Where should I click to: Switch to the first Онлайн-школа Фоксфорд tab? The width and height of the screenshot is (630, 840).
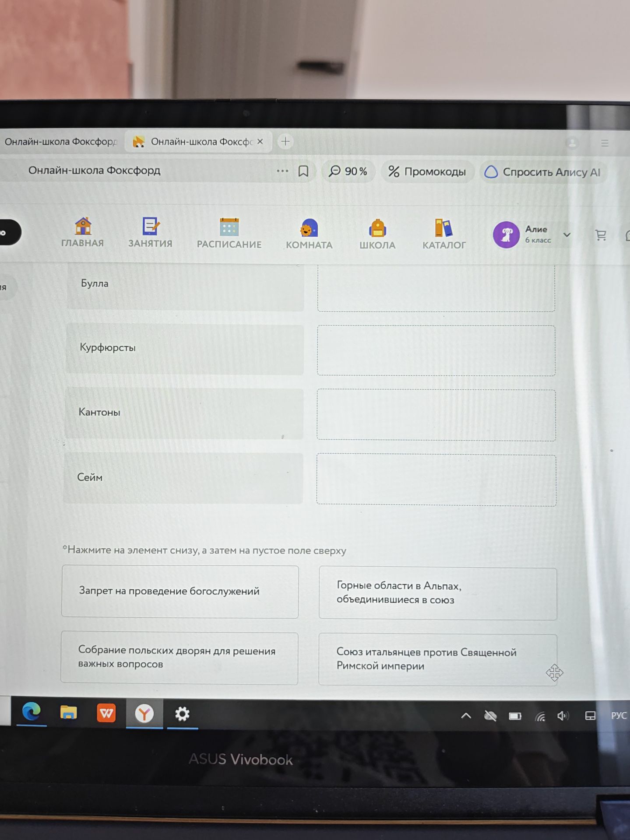(x=60, y=141)
